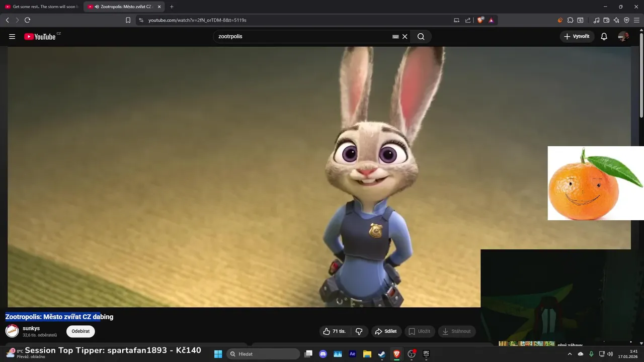Open the YouTube account avatar menu
This screenshot has width=644, height=362.
click(x=623, y=36)
